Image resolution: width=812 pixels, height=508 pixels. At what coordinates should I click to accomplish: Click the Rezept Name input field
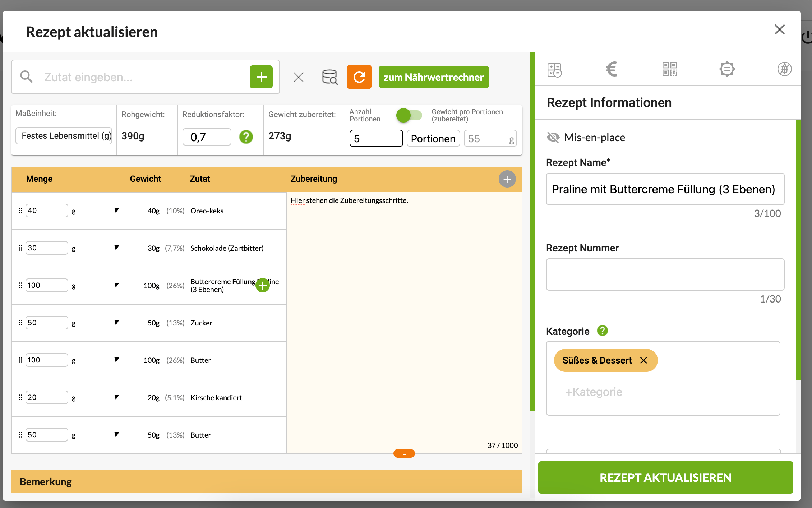point(665,189)
